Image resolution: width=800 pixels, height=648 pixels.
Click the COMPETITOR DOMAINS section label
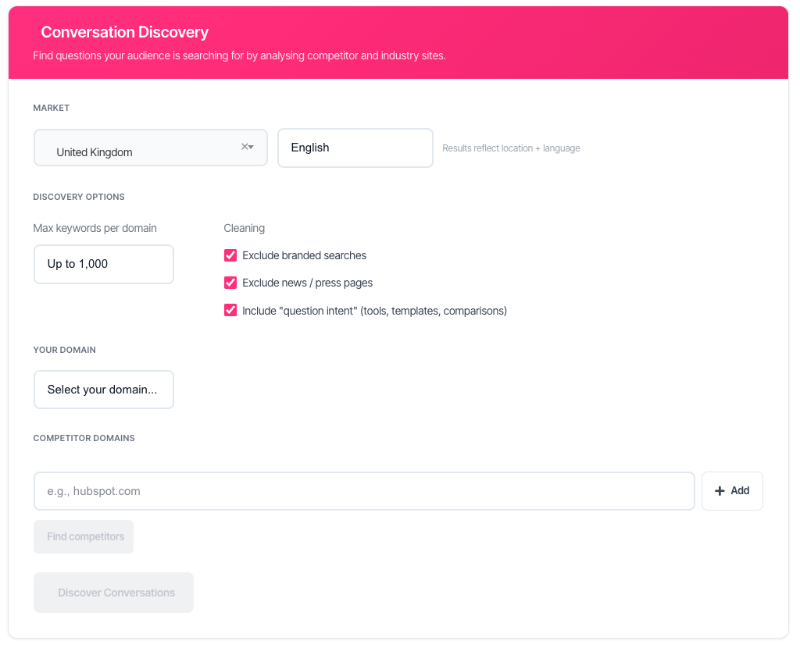[x=84, y=438]
